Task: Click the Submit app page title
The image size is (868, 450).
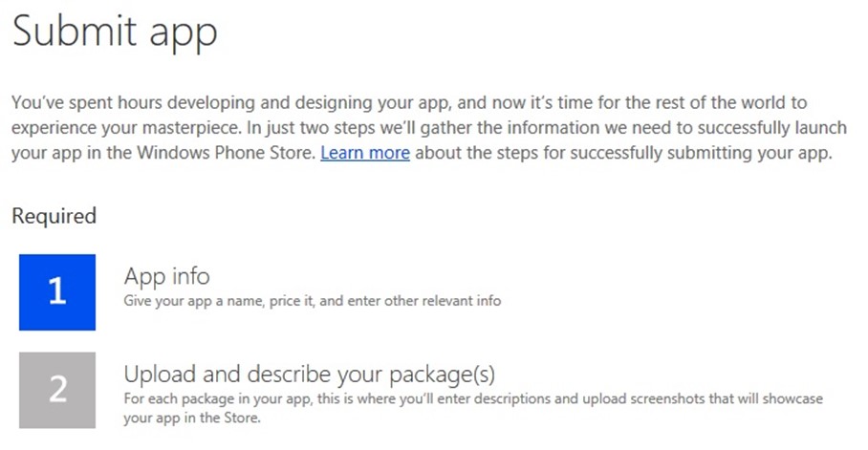Action: click(x=115, y=32)
